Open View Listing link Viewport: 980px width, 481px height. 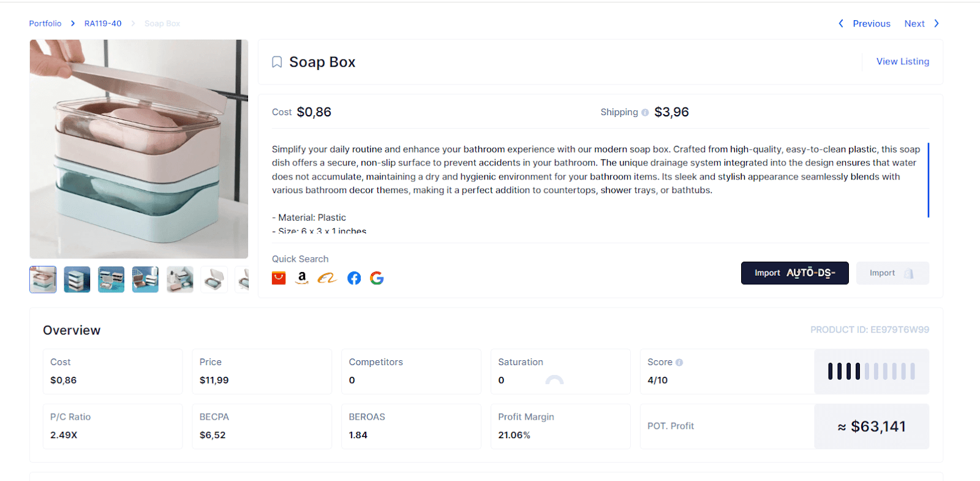(903, 61)
